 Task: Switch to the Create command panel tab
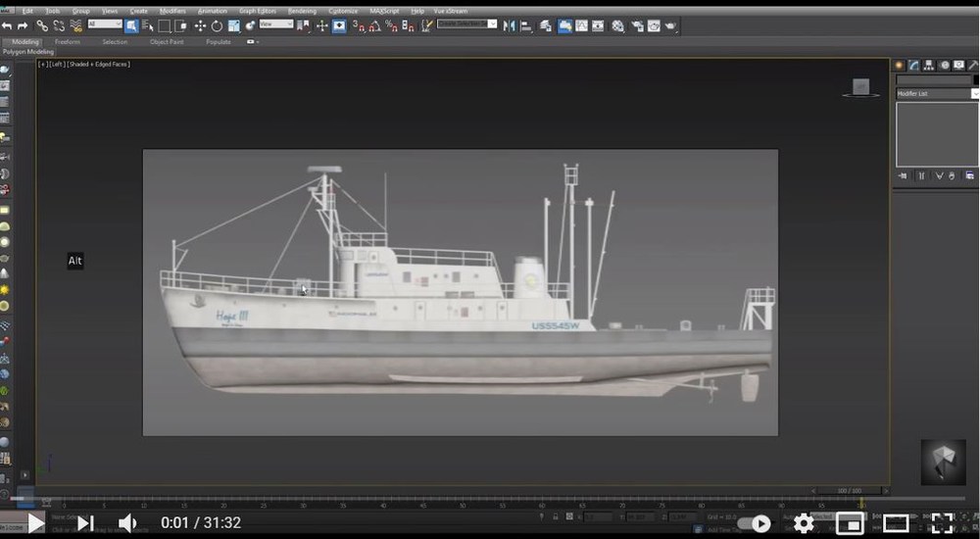900,65
